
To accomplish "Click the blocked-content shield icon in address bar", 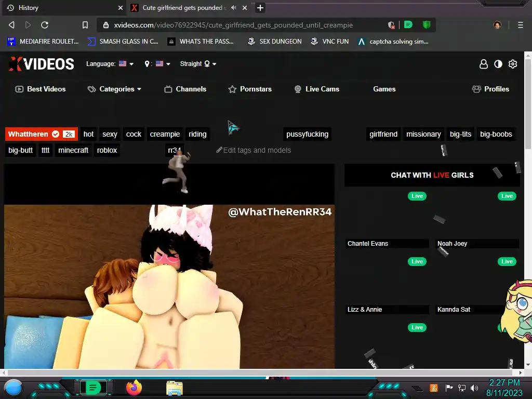I will 391,25.
